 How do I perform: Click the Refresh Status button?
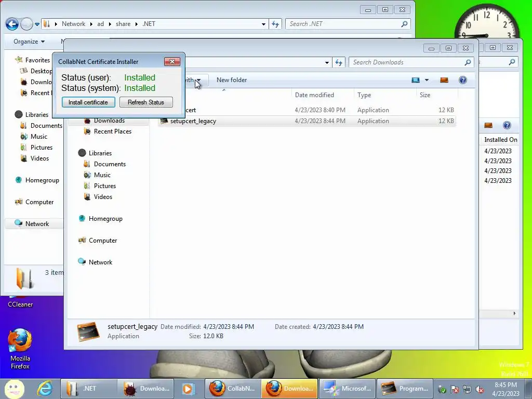coord(146,102)
